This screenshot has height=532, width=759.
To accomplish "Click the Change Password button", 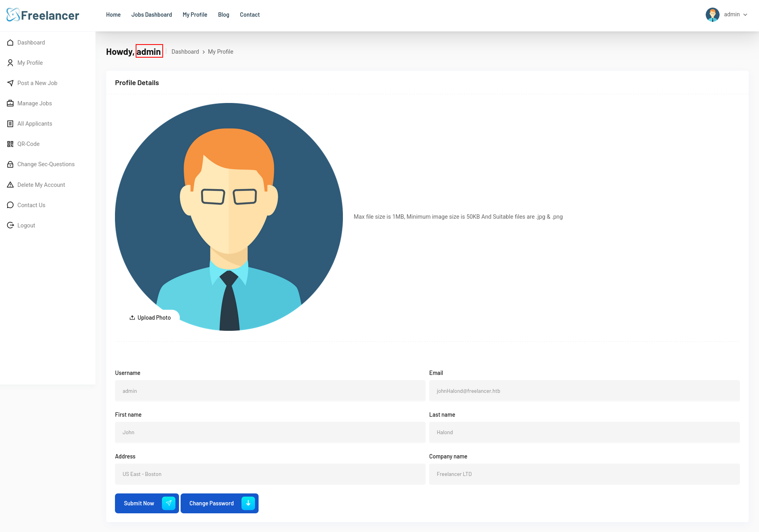I will point(220,503).
